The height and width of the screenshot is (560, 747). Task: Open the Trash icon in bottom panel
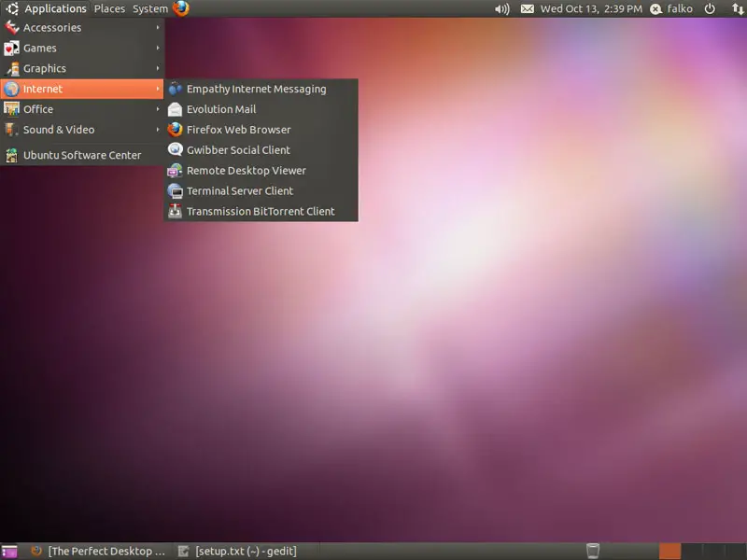pyautogui.click(x=593, y=551)
